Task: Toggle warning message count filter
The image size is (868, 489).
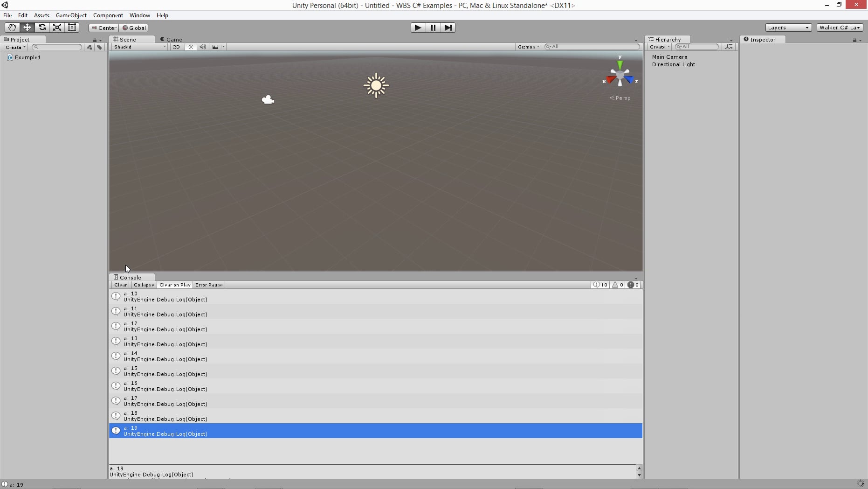Action: point(618,285)
